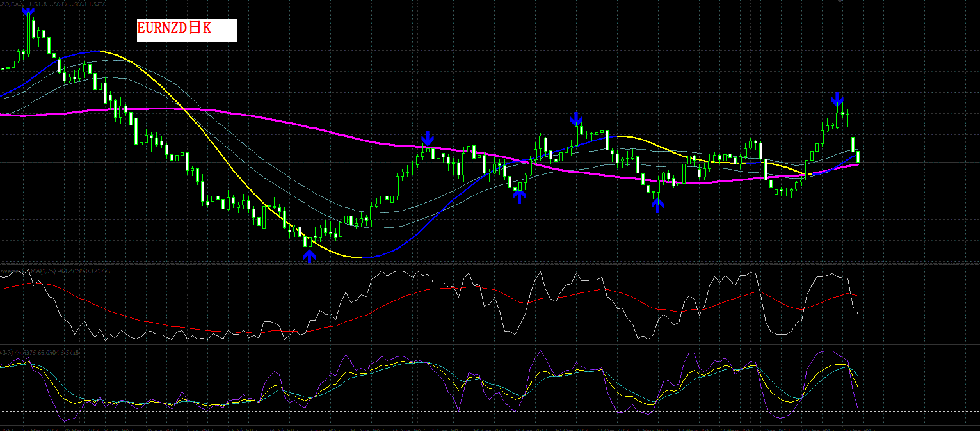Select the up arrow between the two middle down arrows
980x432 pixels.
click(519, 196)
